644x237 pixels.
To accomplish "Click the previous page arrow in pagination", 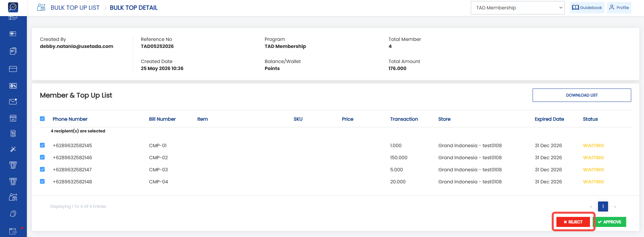I will click(x=591, y=206).
